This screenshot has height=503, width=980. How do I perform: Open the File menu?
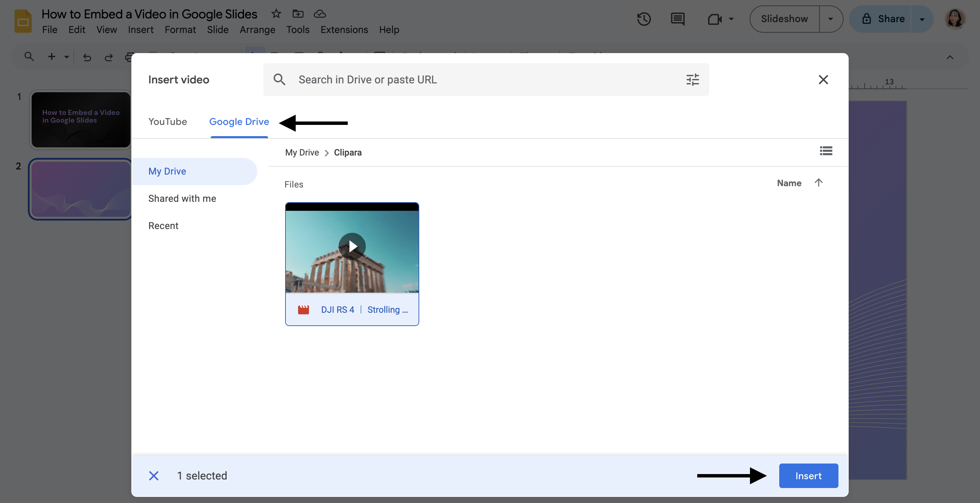click(x=49, y=30)
